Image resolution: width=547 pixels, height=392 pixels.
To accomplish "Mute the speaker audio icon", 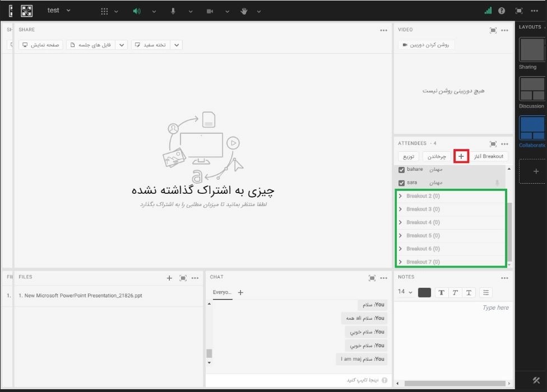I will pyautogui.click(x=137, y=11).
